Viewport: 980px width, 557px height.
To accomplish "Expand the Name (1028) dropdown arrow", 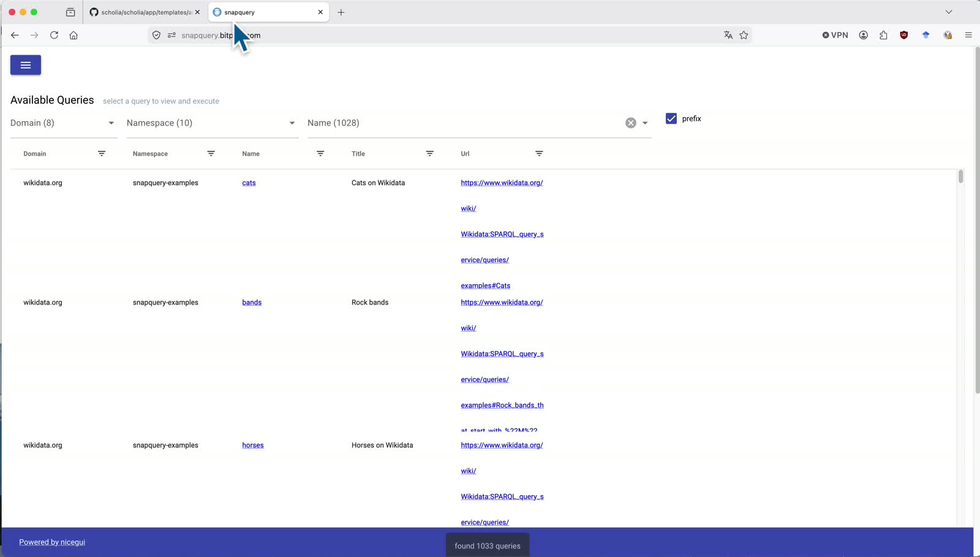I will click(645, 123).
